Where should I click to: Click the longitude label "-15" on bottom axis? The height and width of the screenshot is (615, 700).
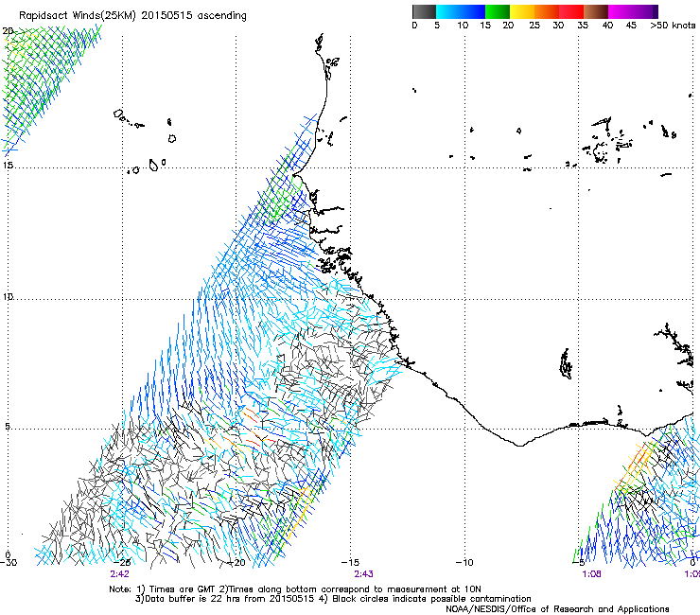click(x=350, y=562)
